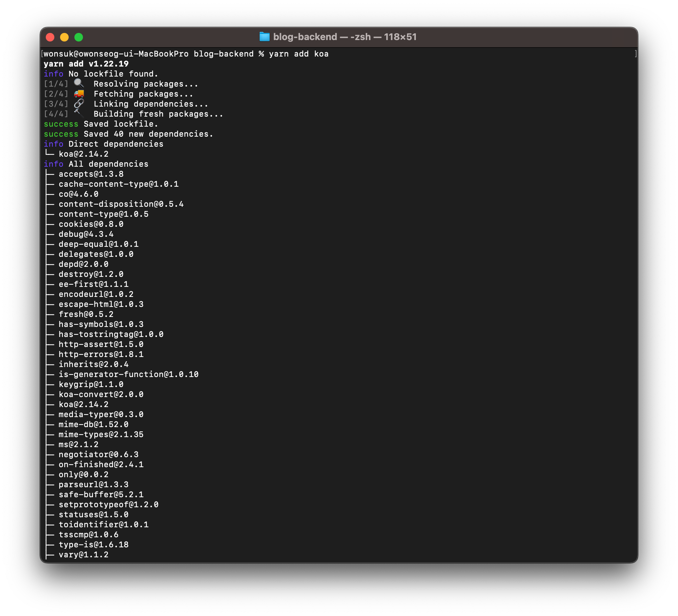Click 'mime-types@2.1.35' entry

coord(101,435)
